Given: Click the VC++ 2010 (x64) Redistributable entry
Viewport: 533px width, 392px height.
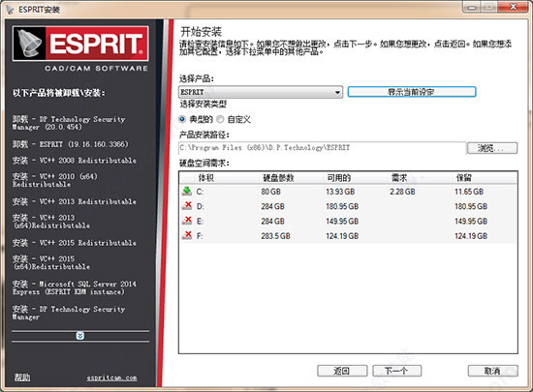Looking at the screenshot, I should click(x=55, y=180).
